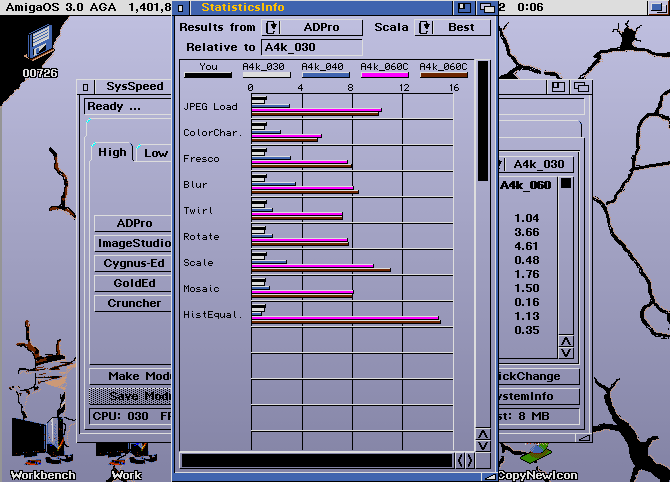The image size is (670, 482).
Task: Open the Results from ADPro cycle gadget
Action: click(313, 27)
